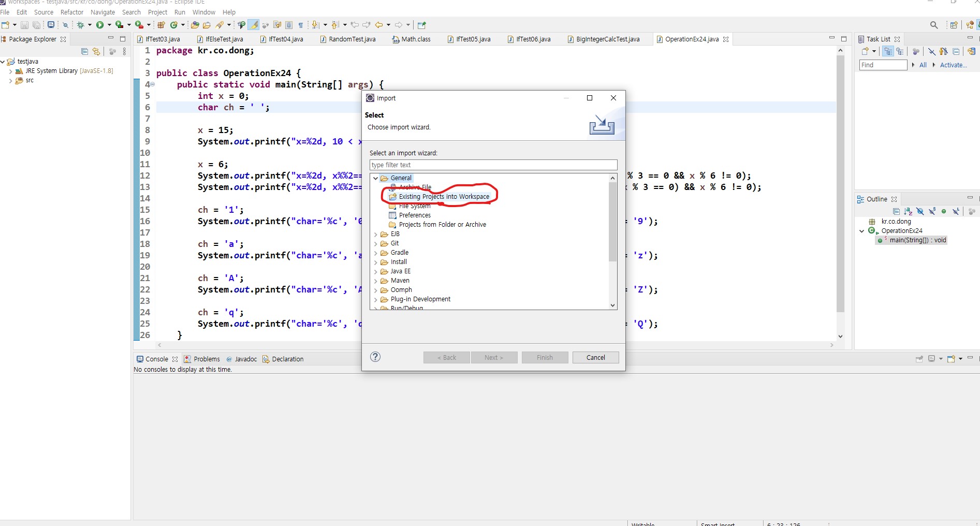Click the green Run button in toolbar
The height and width of the screenshot is (526, 980).
pyautogui.click(x=100, y=25)
